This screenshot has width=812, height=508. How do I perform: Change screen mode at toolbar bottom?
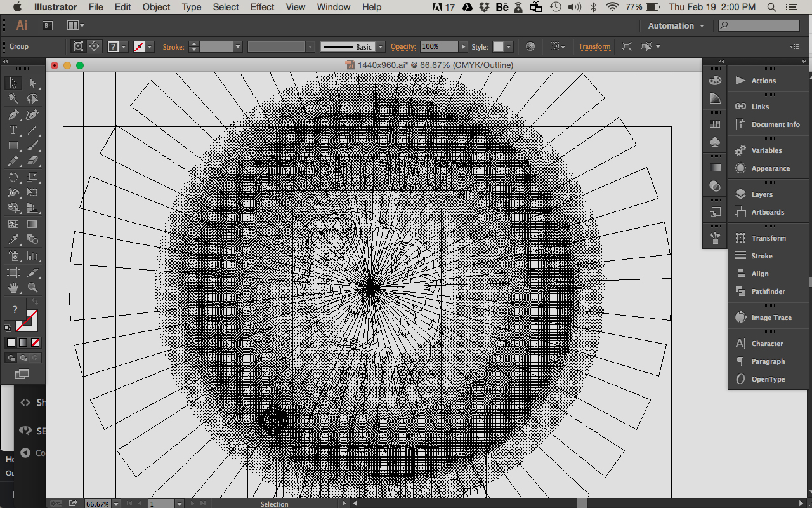(22, 374)
